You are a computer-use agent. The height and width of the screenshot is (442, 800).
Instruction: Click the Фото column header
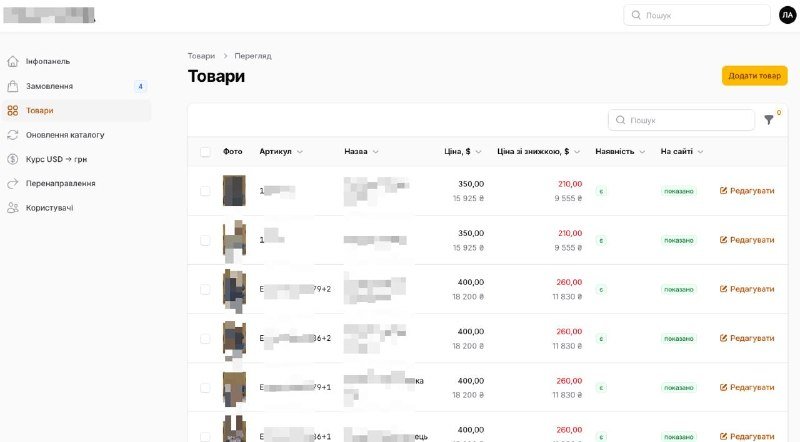[233, 152]
